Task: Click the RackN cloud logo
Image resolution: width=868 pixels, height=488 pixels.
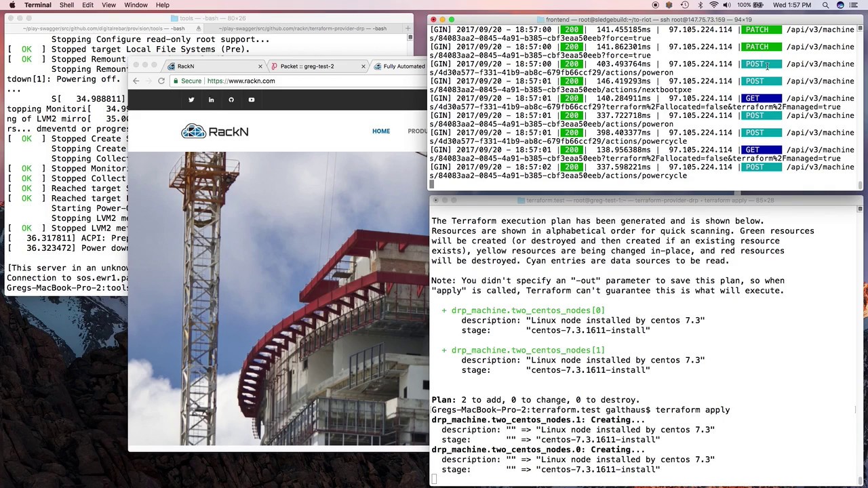Action: pos(215,131)
